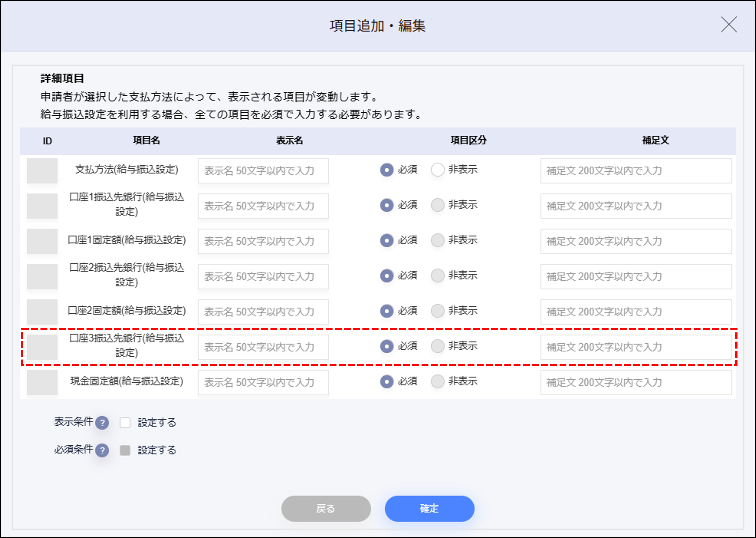
Task: Enable the 設定する checkbox for 表示条件
Action: click(125, 422)
